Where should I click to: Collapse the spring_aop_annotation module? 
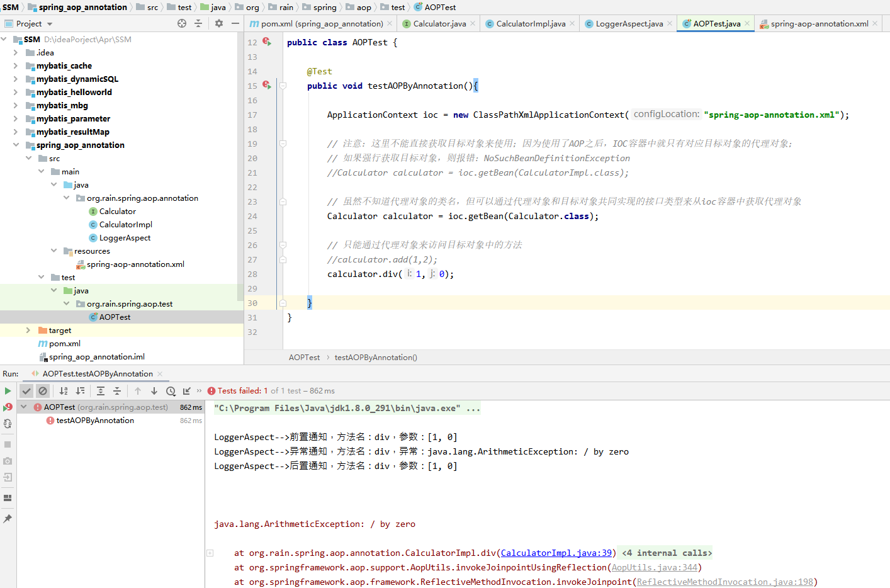(16, 145)
